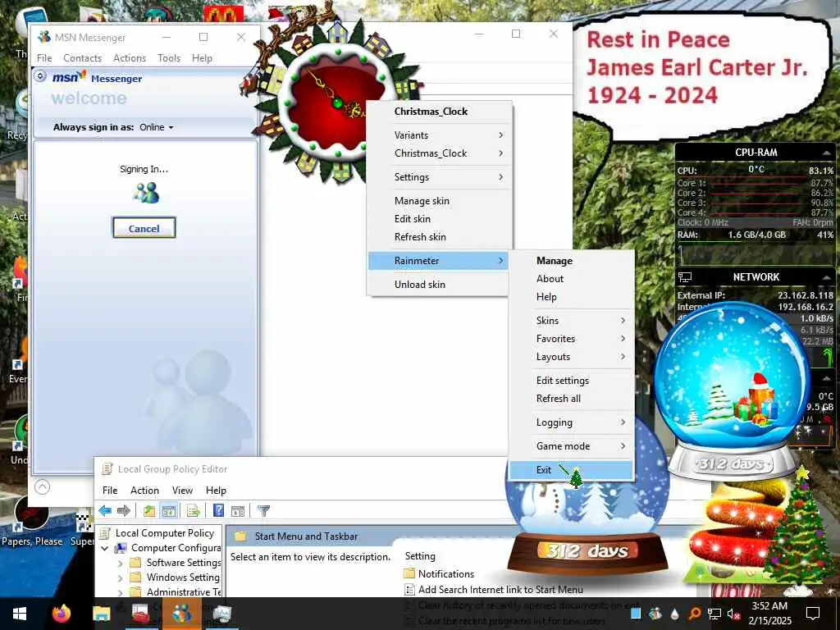Select Administrative Templates tree item
The height and width of the screenshot is (630, 840).
[x=184, y=592]
